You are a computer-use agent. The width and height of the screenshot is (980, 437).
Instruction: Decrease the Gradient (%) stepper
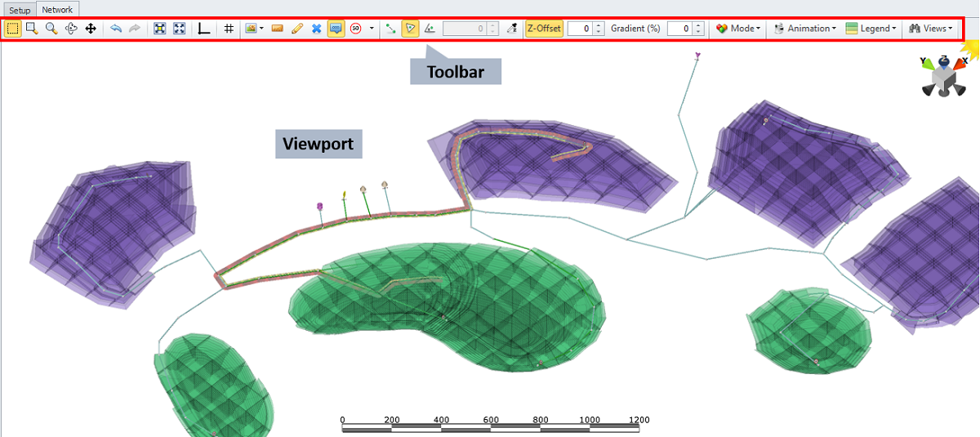698,32
